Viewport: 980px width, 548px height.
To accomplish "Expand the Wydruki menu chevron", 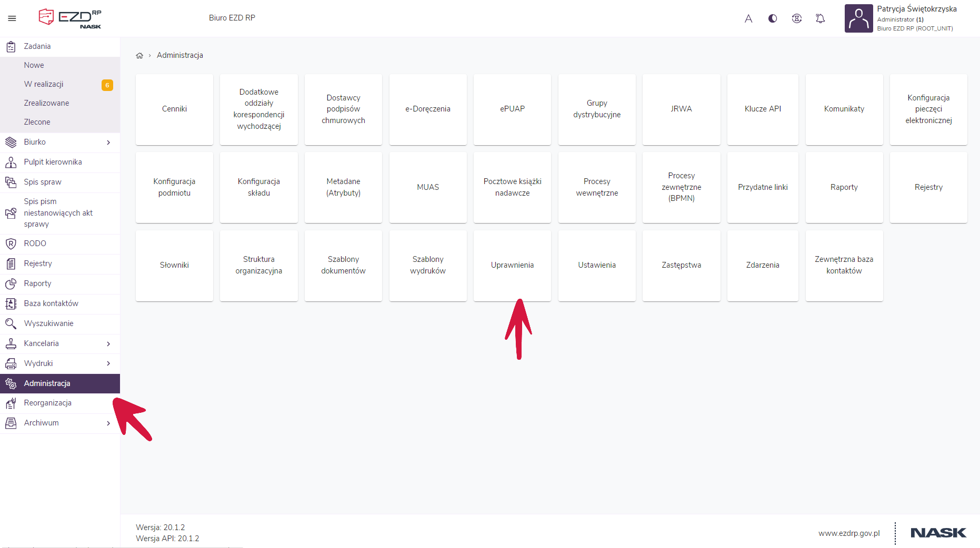I will click(x=108, y=363).
